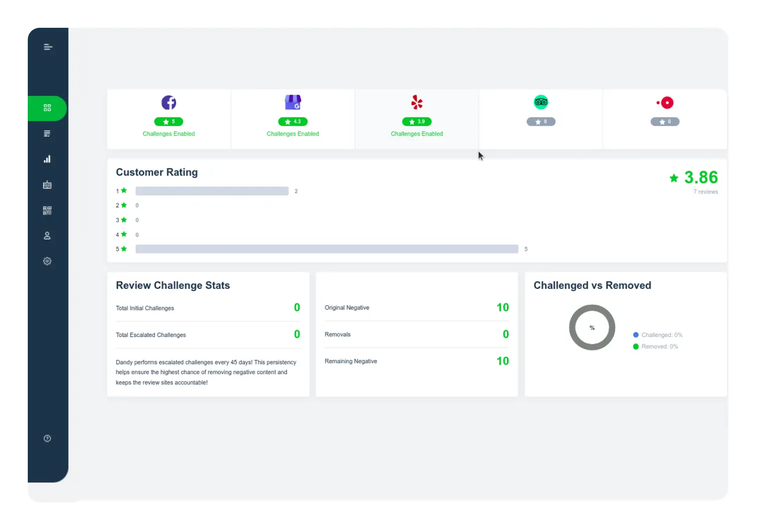The height and width of the screenshot is (532, 766).
Task: Open the reviews list icon in sidebar
Action: 47,133
